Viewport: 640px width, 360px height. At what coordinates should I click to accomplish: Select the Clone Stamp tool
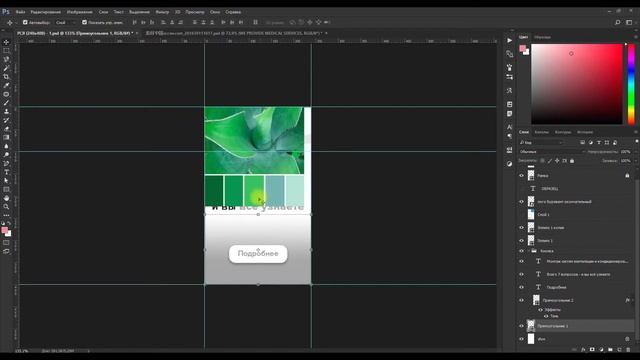tap(6, 111)
